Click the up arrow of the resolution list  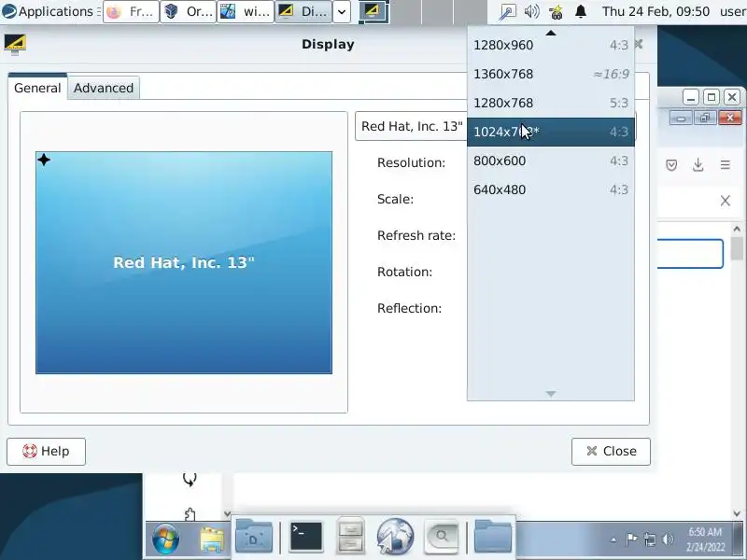551,33
